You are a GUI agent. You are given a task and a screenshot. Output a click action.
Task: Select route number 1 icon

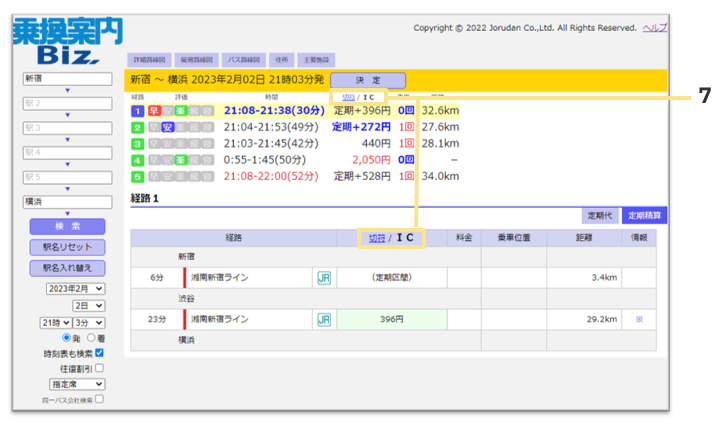click(137, 111)
